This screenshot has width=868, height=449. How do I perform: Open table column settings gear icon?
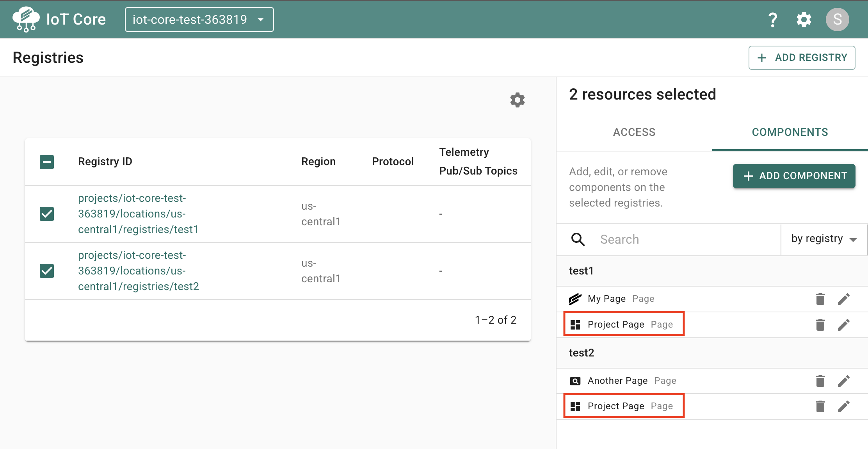tap(518, 100)
